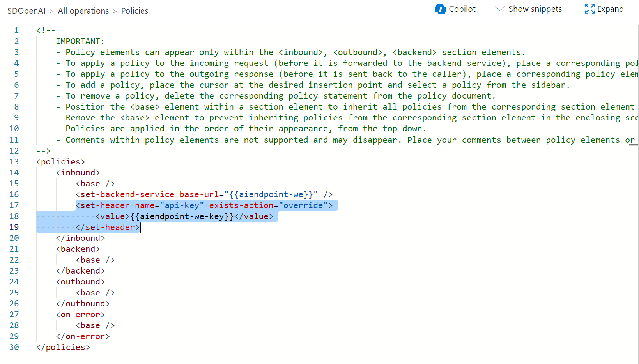Click line number 30 in the gutter
The width and height of the screenshot is (639, 364).
pyautogui.click(x=14, y=347)
